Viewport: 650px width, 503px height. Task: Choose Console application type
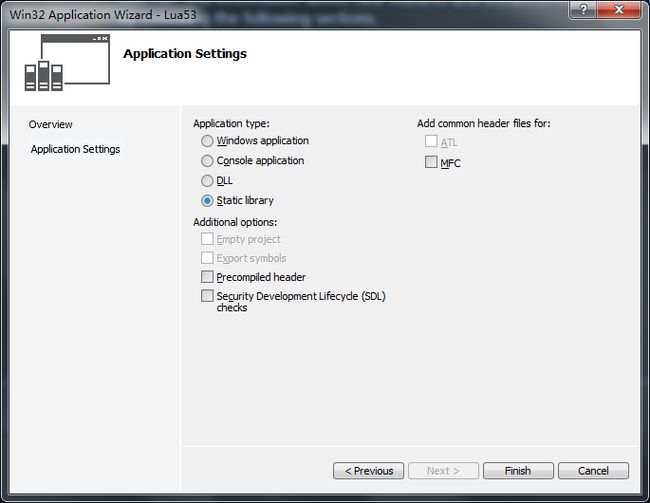pos(207,161)
